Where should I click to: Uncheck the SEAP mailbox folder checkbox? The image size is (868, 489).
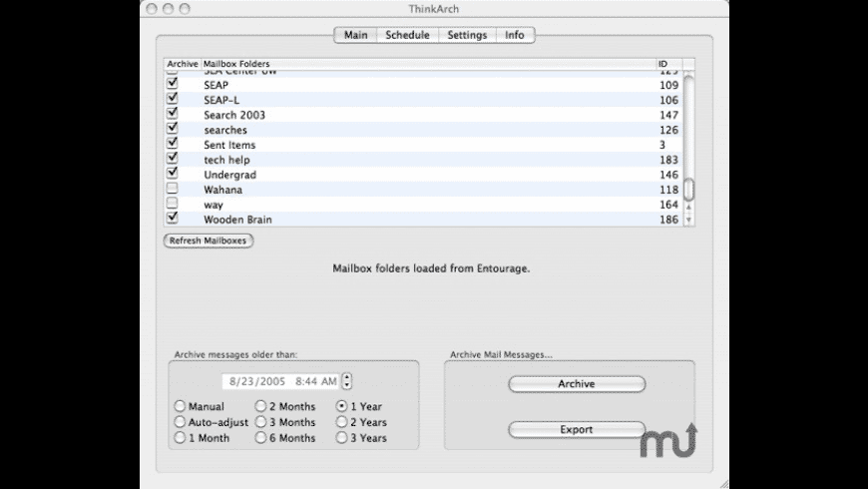click(x=173, y=85)
